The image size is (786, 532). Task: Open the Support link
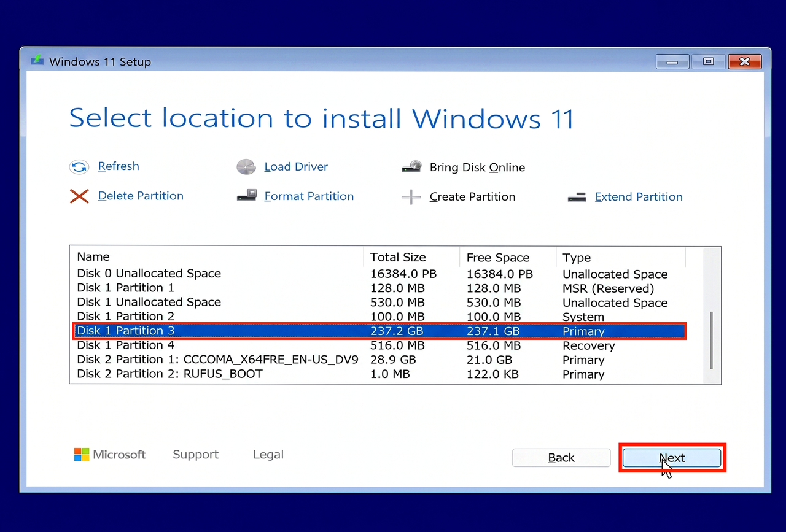pyautogui.click(x=195, y=455)
